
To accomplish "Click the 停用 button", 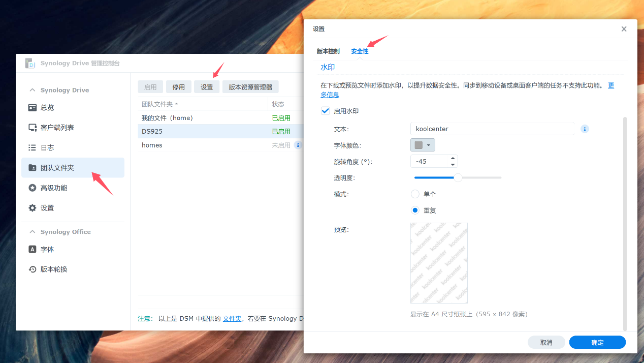I will [x=179, y=87].
